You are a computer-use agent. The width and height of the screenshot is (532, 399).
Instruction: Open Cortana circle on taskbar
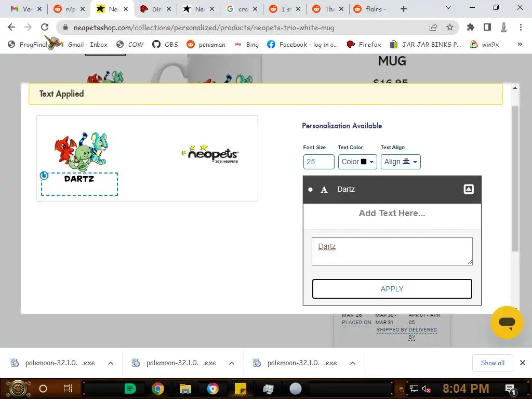tap(43, 389)
